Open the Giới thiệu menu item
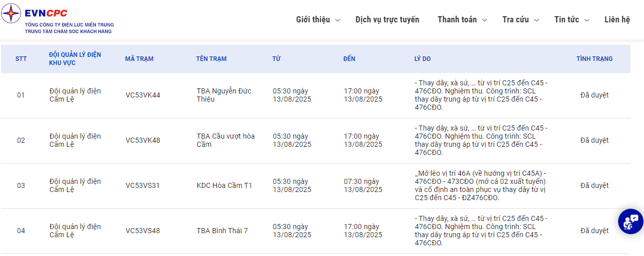The width and height of the screenshot is (644, 256). (x=313, y=19)
